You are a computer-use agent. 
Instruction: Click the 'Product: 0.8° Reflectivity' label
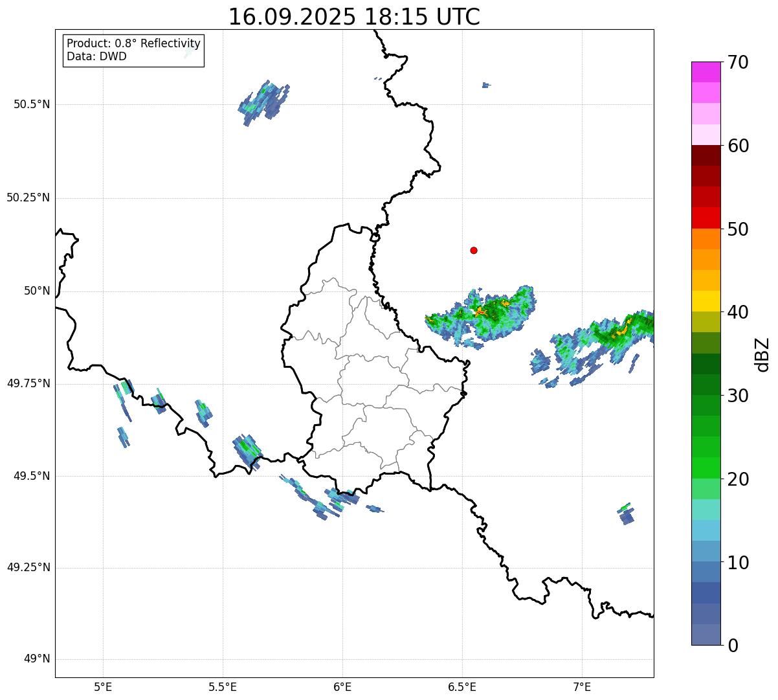click(134, 43)
